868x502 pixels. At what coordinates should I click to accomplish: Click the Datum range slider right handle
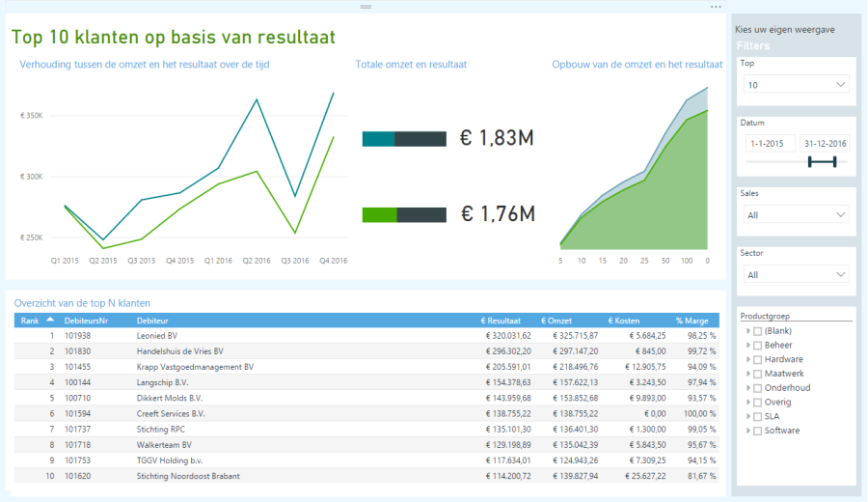[x=832, y=162]
